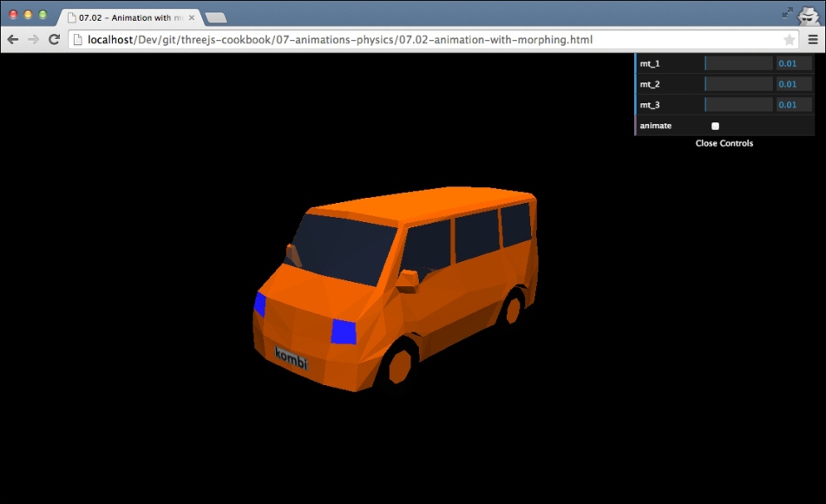Image resolution: width=826 pixels, height=504 pixels.
Task: Click the browser forward arrow
Action: 33,40
